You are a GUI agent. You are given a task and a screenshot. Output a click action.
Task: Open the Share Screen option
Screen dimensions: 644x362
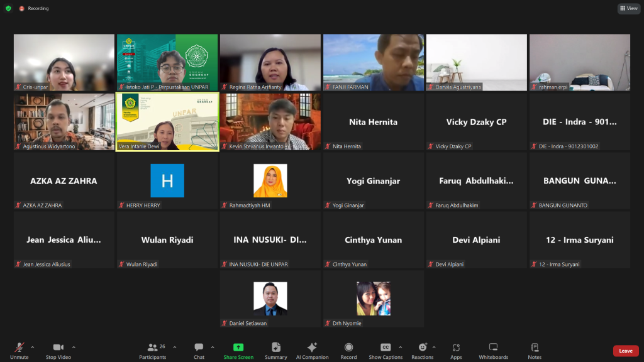tap(238, 351)
